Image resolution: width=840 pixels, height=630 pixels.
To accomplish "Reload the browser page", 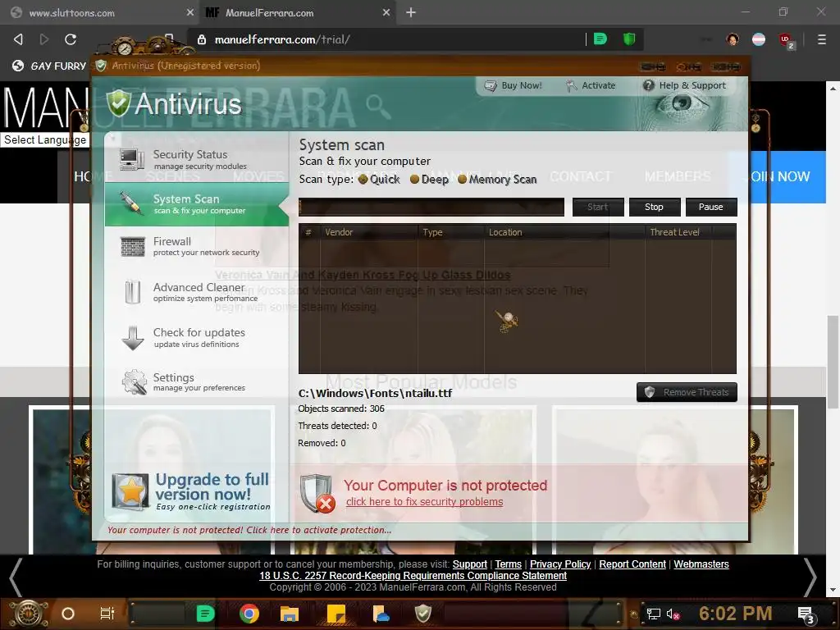I will point(71,39).
